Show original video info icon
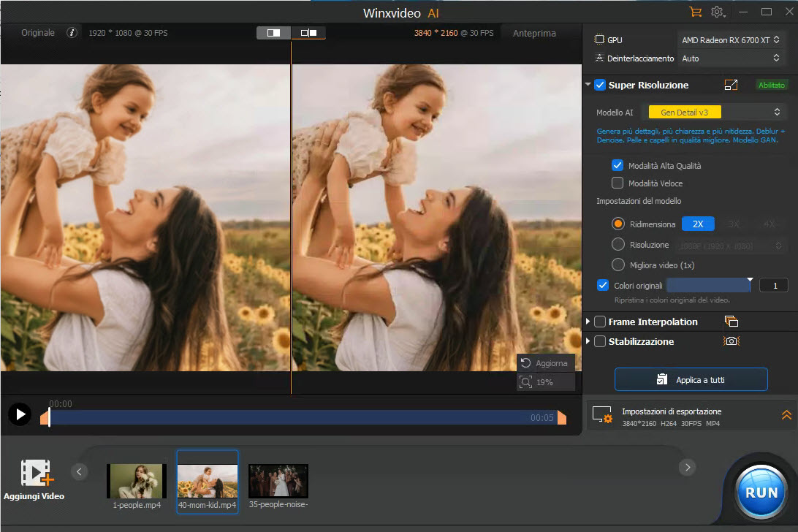The image size is (798, 532). click(72, 33)
